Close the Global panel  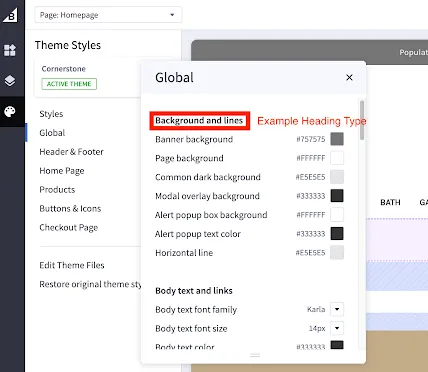point(349,77)
